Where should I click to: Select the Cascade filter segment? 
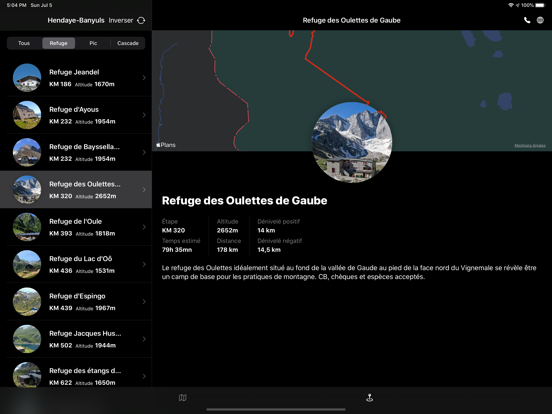pos(128,43)
